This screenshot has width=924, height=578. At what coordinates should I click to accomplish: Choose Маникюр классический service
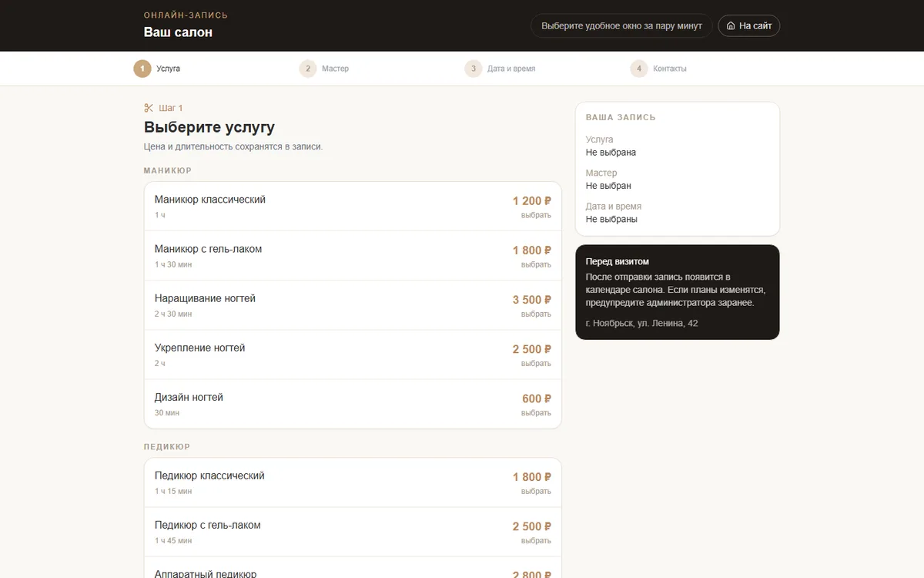pyautogui.click(x=353, y=207)
